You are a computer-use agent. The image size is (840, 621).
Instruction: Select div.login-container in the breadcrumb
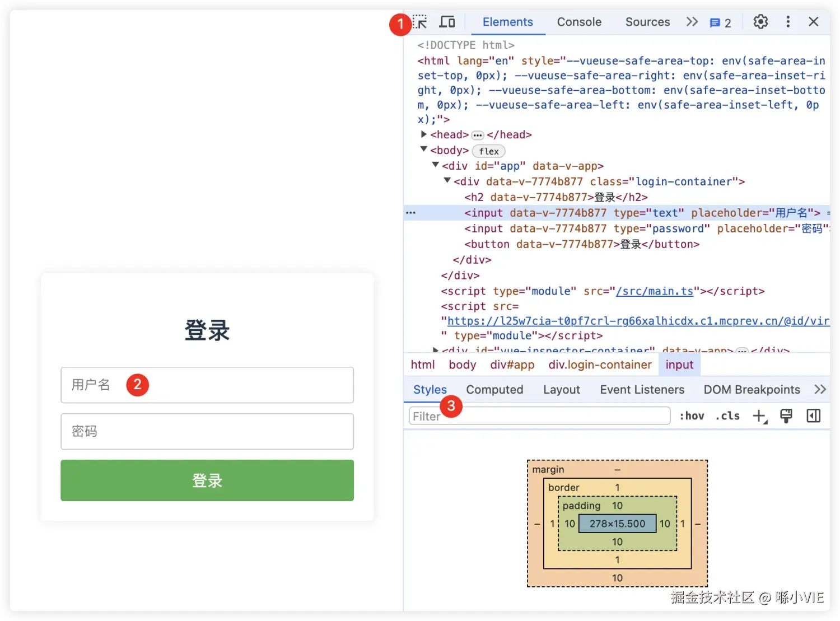(600, 365)
